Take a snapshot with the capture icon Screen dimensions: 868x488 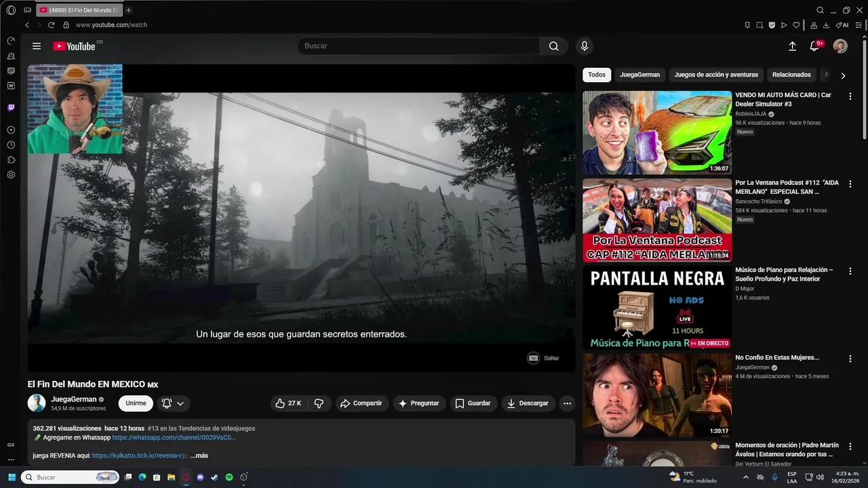pyautogui.click(x=759, y=25)
